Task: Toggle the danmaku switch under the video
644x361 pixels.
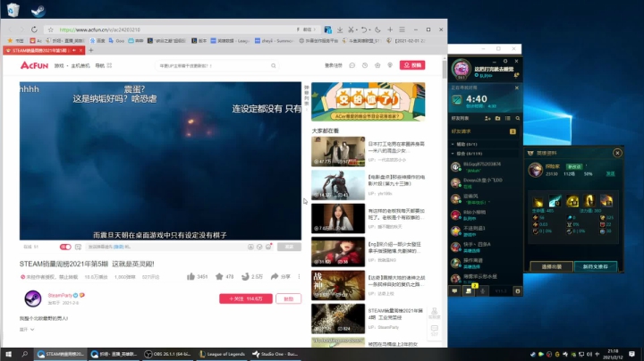Action: pos(65,247)
